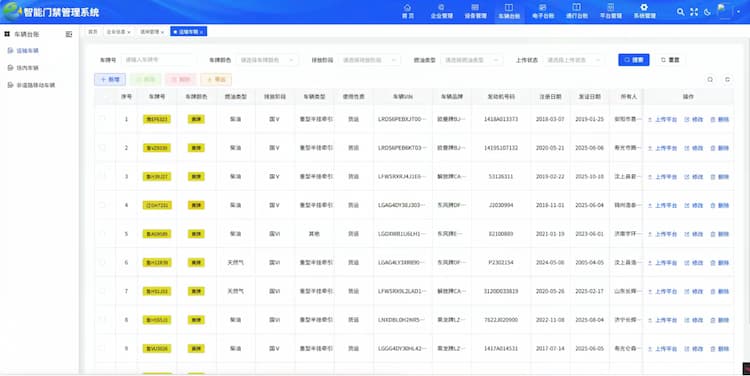Open 设备管理 in the top navigation
The width and height of the screenshot is (750, 376).
click(475, 11)
